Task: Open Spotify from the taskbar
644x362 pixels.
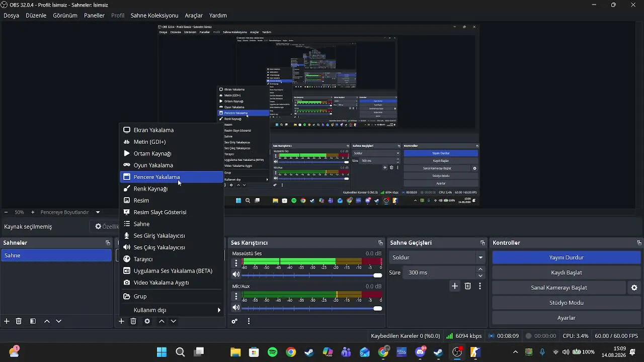Action: (x=273, y=352)
